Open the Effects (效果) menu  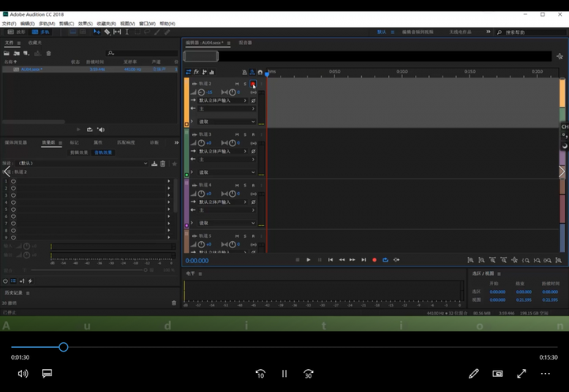85,24
